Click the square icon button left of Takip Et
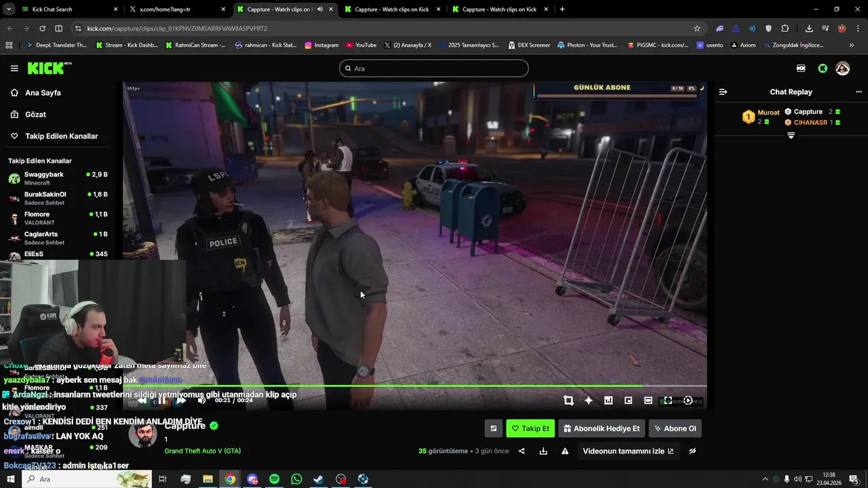This screenshot has height=488, width=868. tap(494, 428)
